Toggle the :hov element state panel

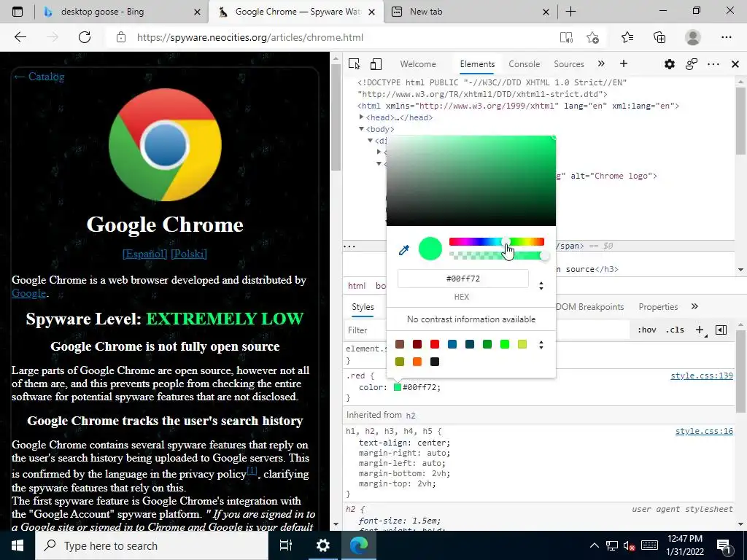click(x=646, y=330)
